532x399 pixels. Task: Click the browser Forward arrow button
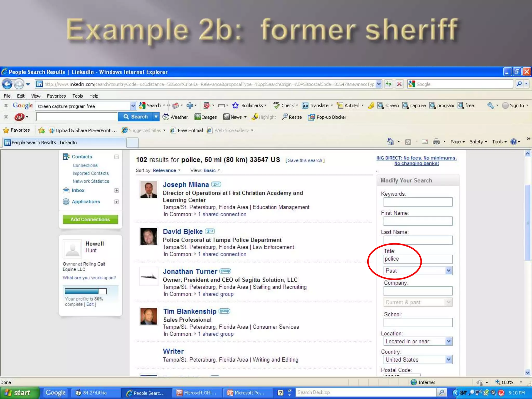coord(19,84)
